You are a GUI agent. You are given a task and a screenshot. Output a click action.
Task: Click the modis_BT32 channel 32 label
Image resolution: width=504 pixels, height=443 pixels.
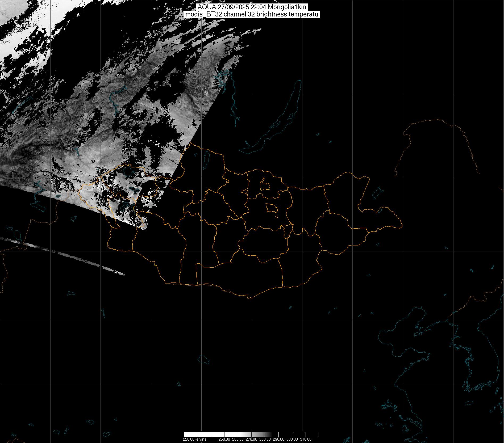click(x=252, y=14)
